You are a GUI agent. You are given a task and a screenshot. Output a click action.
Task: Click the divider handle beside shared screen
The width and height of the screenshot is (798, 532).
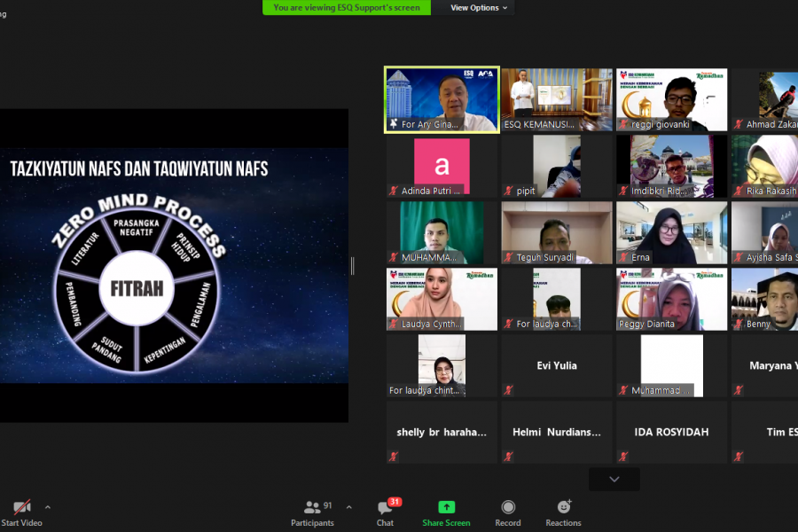tap(352, 266)
